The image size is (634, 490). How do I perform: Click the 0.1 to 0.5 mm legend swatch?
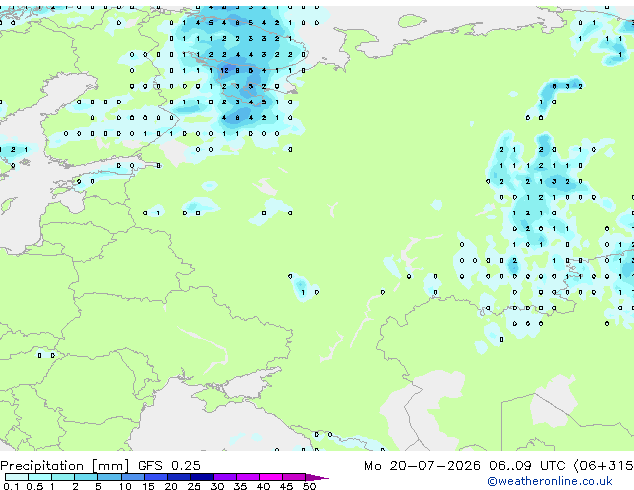click(17, 477)
